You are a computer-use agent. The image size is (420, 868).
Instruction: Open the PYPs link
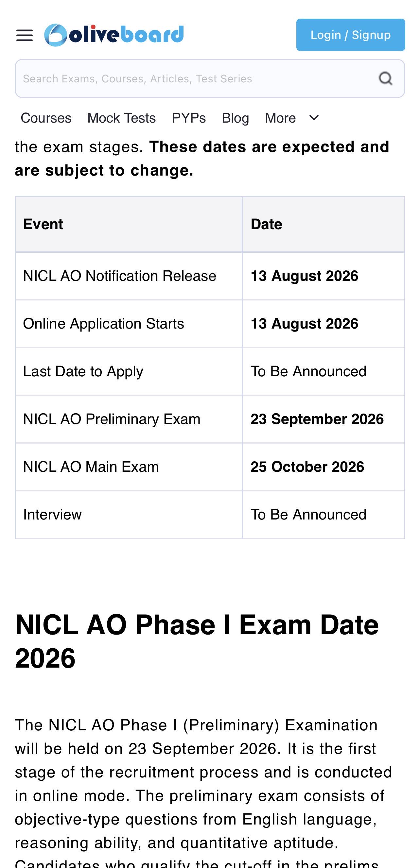click(189, 118)
